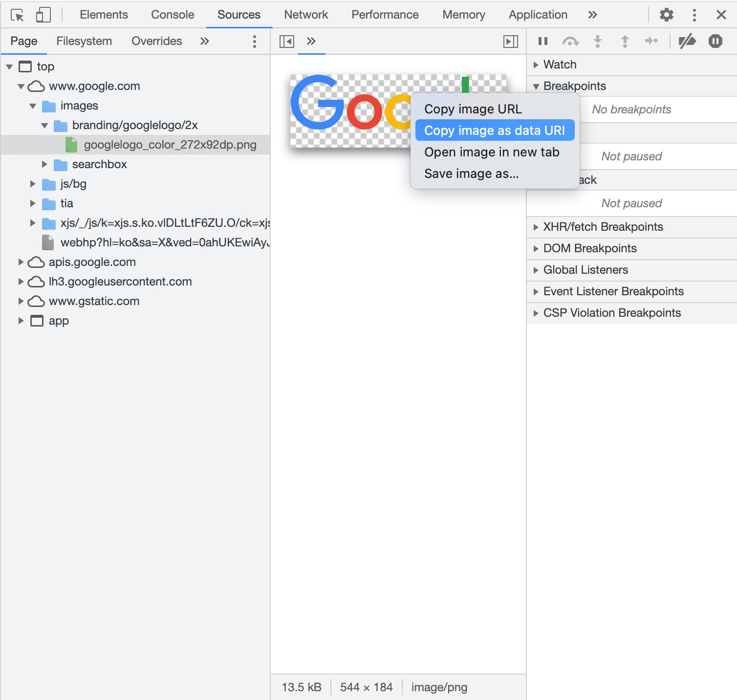Open the Performance tab

[x=385, y=15]
